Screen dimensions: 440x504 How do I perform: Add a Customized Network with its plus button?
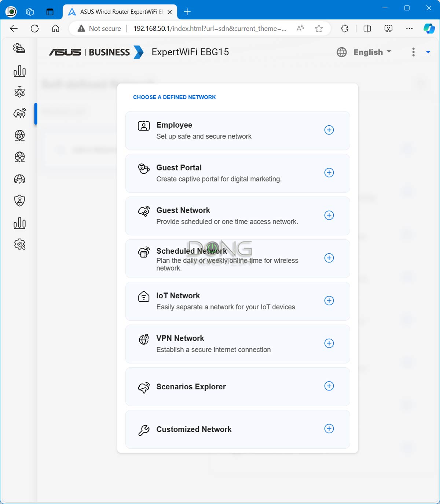click(x=329, y=428)
